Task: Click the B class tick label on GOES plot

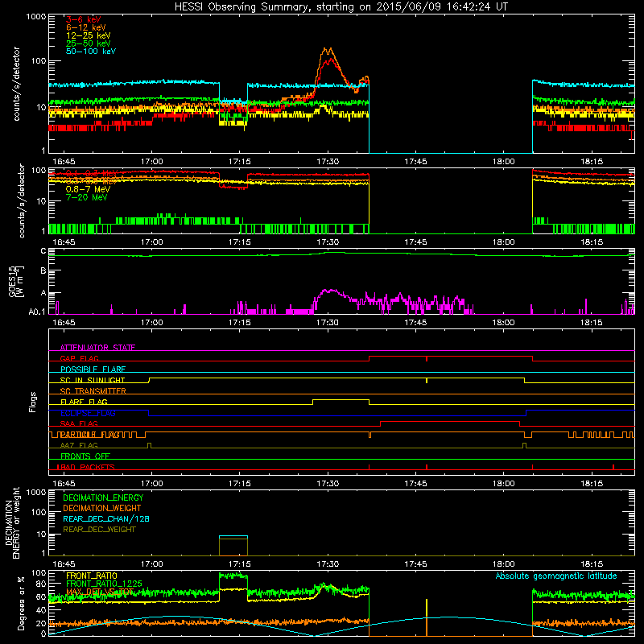Action: click(x=43, y=271)
